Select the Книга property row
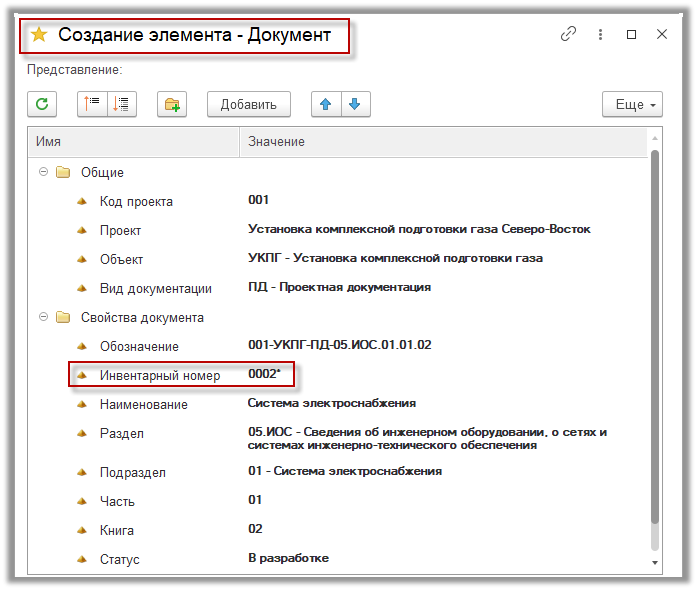This screenshot has width=697, height=590. pos(338,530)
